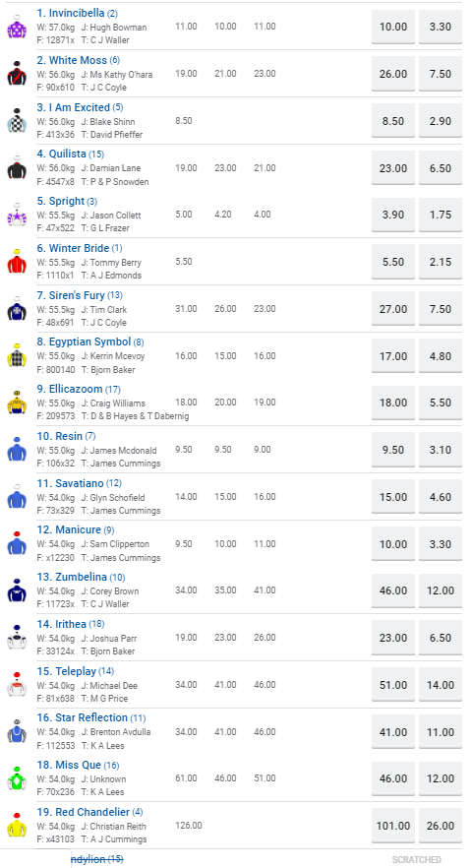Click Invincibella's purple jockey silk icon
472x868 pixels.
(x=17, y=26)
